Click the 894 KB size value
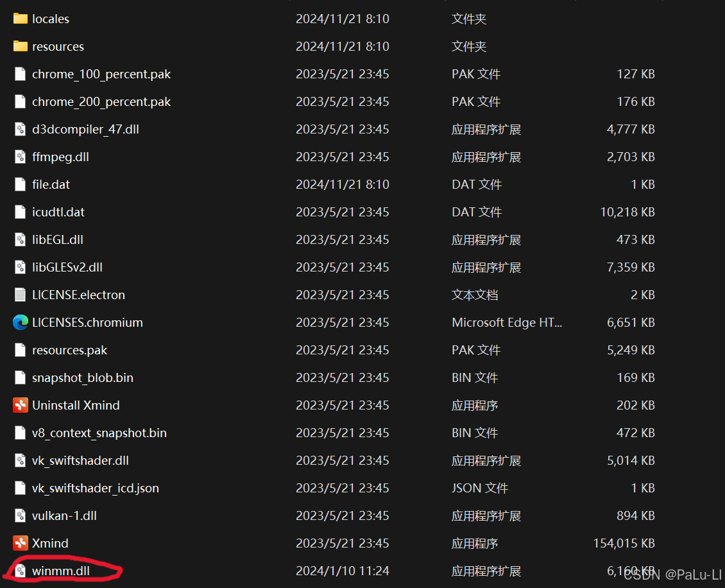 (x=636, y=515)
